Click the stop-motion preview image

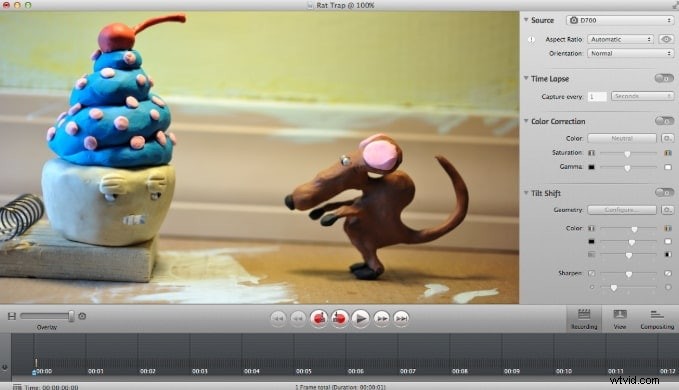pyautogui.click(x=259, y=158)
